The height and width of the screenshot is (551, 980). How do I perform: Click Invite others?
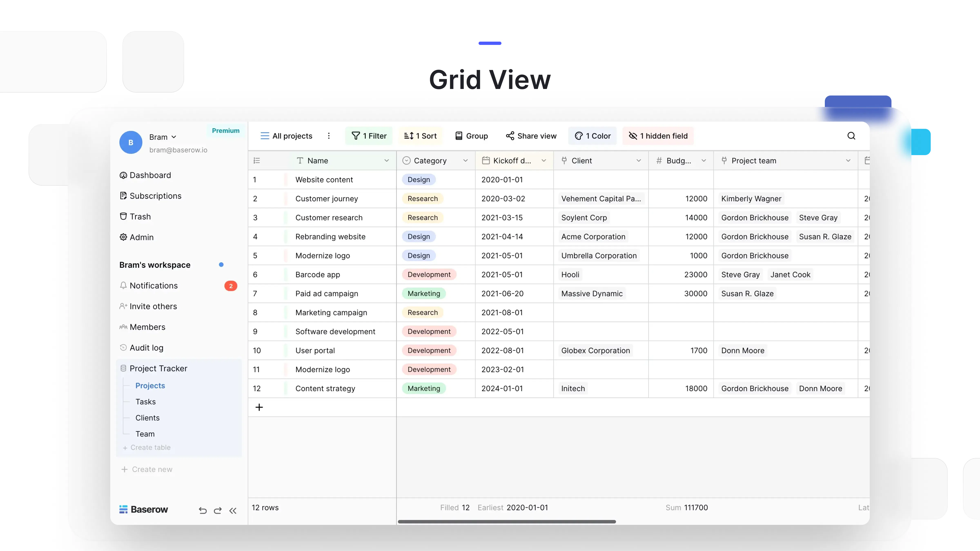coord(148,306)
